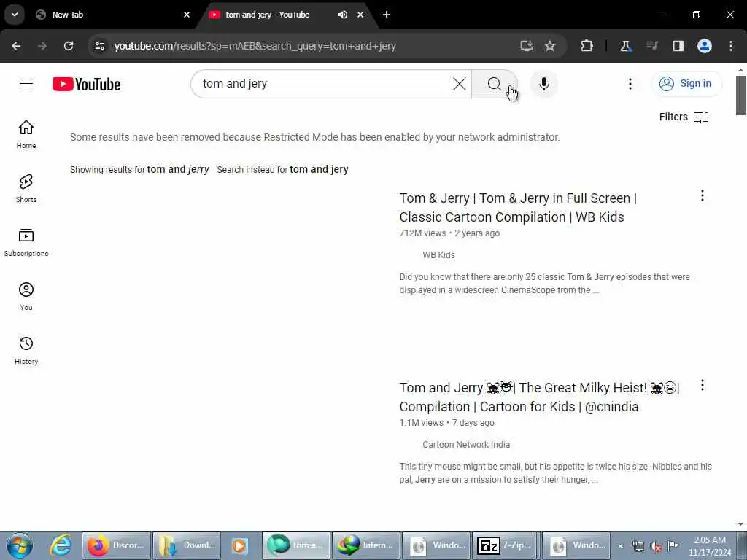Image resolution: width=747 pixels, height=560 pixels.
Task: Open the 7-Zip taskbar item
Action: (505, 545)
